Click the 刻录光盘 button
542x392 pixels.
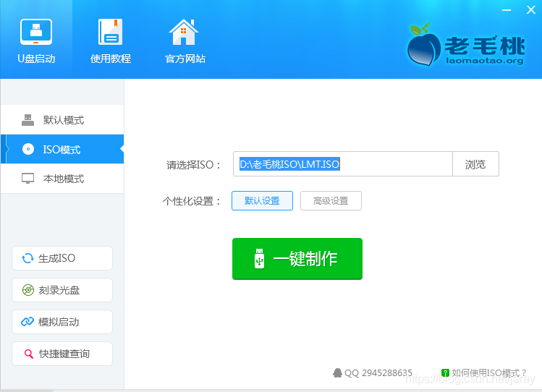click(x=62, y=290)
